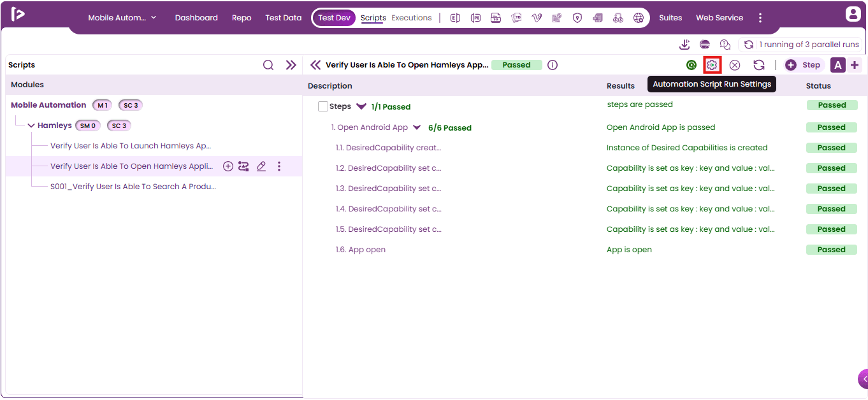Add a new Step button
Viewport: 868px width, 400px height.
(804, 65)
